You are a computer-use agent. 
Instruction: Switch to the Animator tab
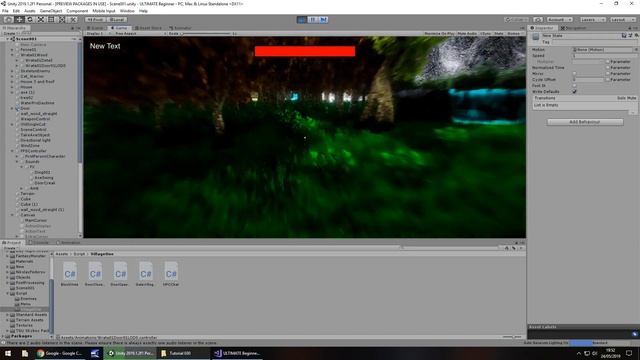pyautogui.click(x=180, y=28)
